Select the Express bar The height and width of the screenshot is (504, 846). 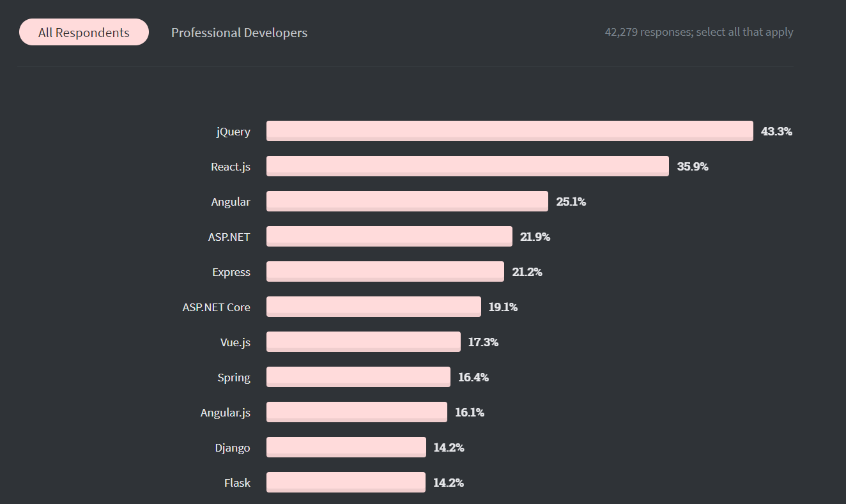click(x=385, y=271)
